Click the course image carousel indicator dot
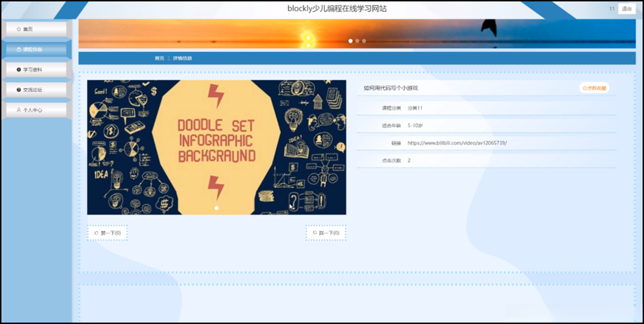 click(217, 208)
